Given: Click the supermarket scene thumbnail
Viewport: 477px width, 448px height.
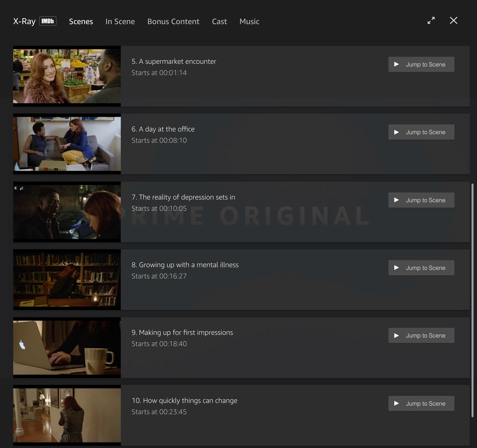Looking at the screenshot, I should point(67,76).
